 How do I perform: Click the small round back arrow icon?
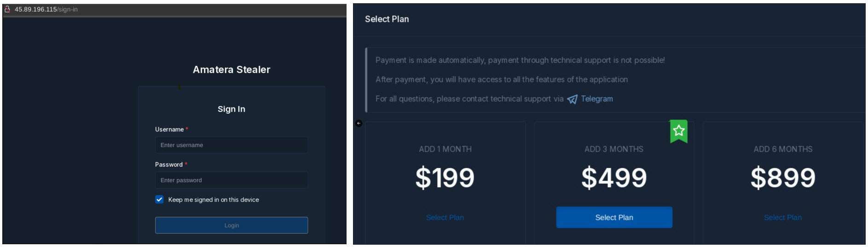point(359,123)
